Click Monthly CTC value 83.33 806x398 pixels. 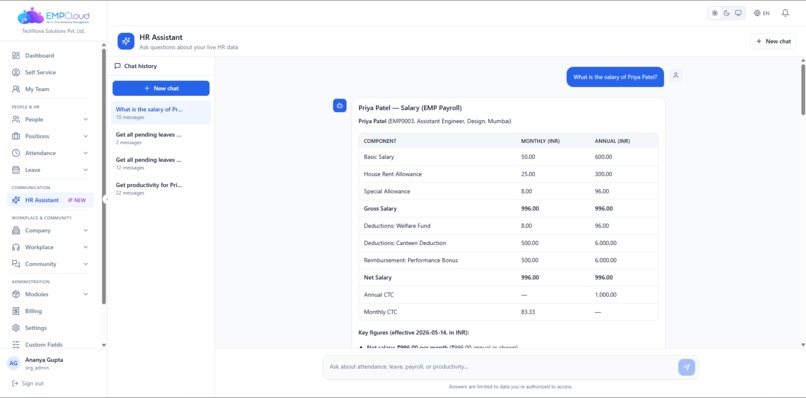528,312
